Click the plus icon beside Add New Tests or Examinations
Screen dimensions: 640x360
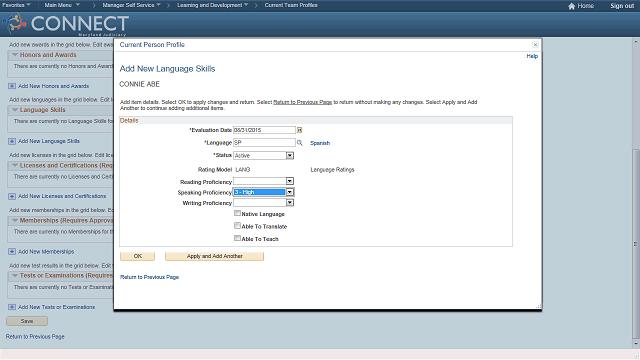[x=12, y=307]
